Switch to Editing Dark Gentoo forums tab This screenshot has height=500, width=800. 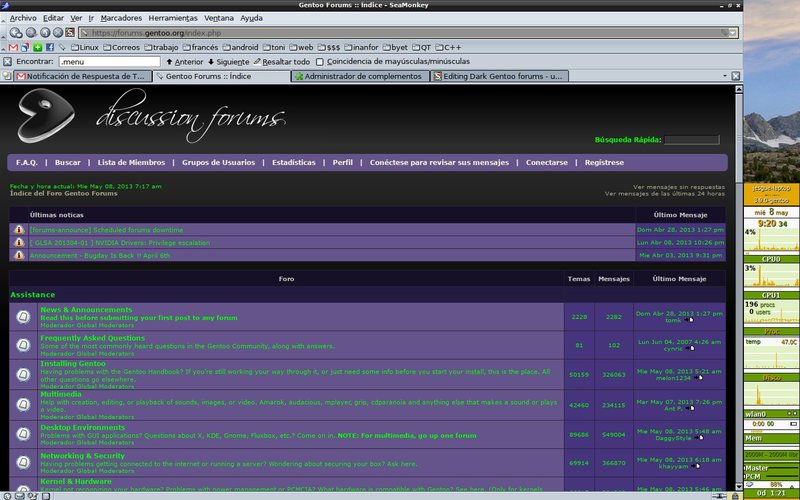(500, 76)
